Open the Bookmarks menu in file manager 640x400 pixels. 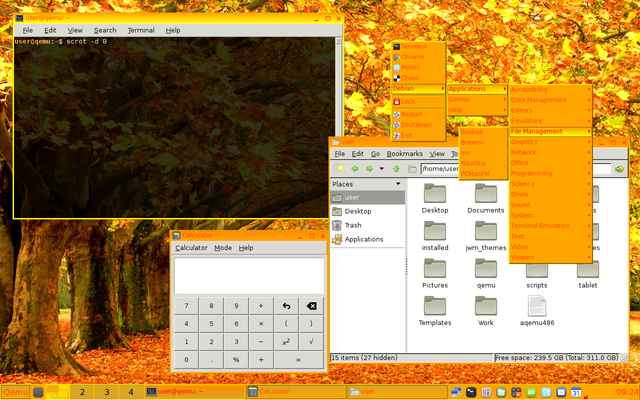[x=404, y=154]
